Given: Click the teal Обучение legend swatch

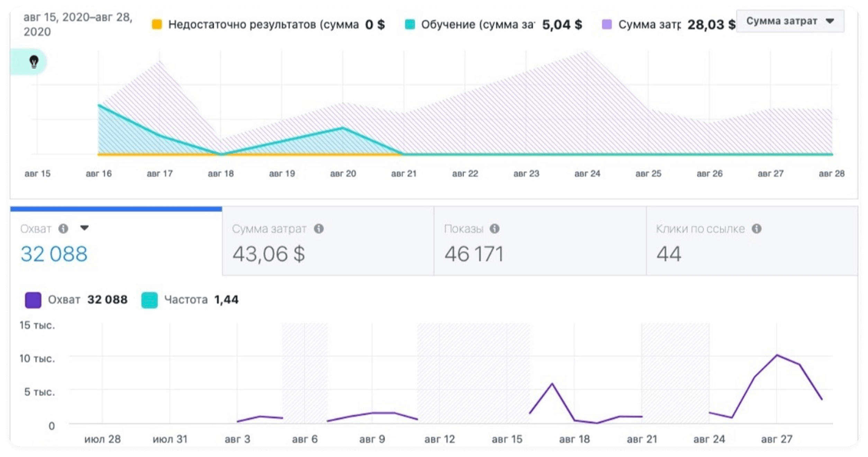Looking at the screenshot, I should (x=410, y=24).
